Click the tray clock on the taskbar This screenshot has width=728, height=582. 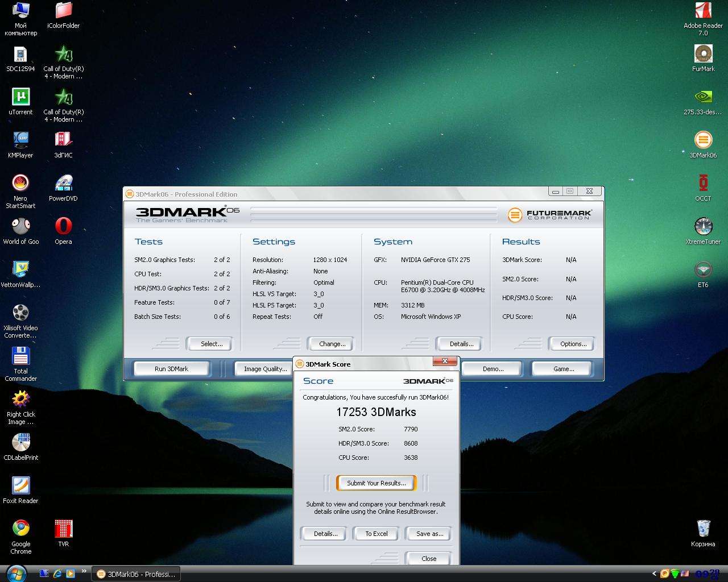click(x=707, y=574)
